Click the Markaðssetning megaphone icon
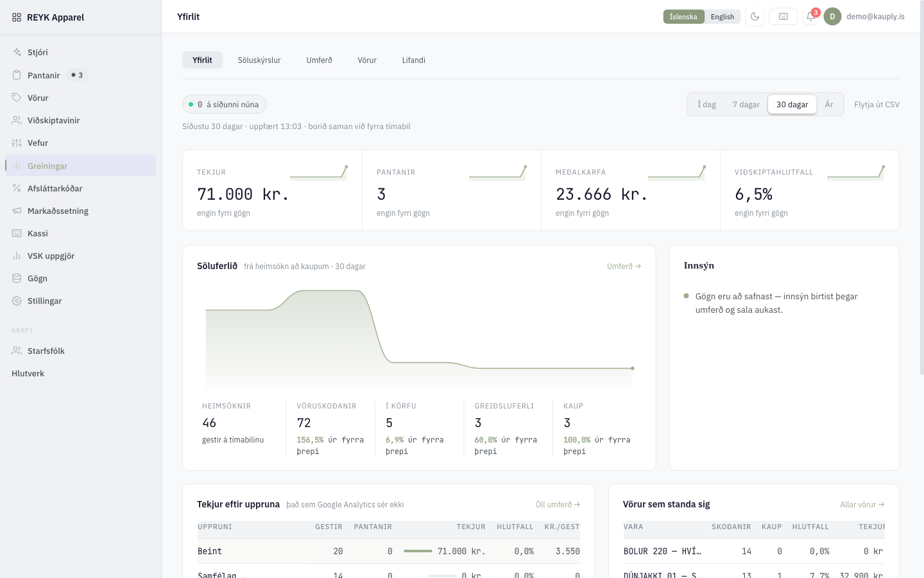This screenshot has width=924, height=578. pyautogui.click(x=17, y=211)
